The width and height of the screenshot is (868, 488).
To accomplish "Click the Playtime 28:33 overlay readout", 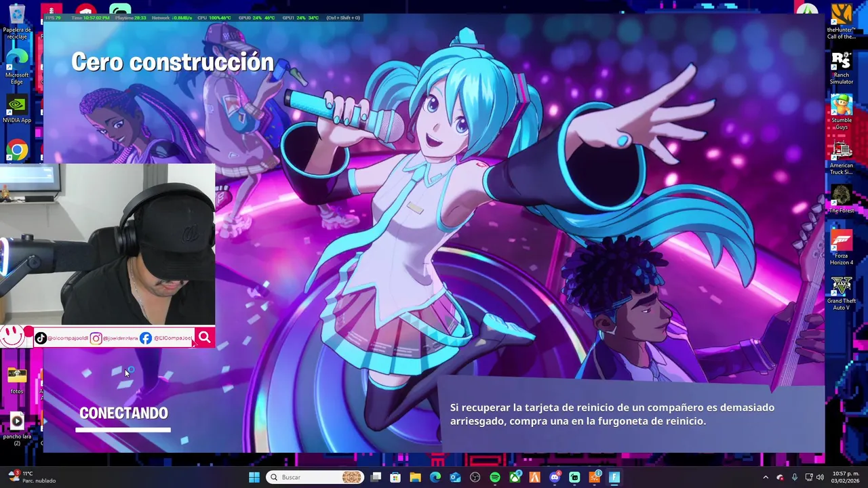I will click(131, 18).
